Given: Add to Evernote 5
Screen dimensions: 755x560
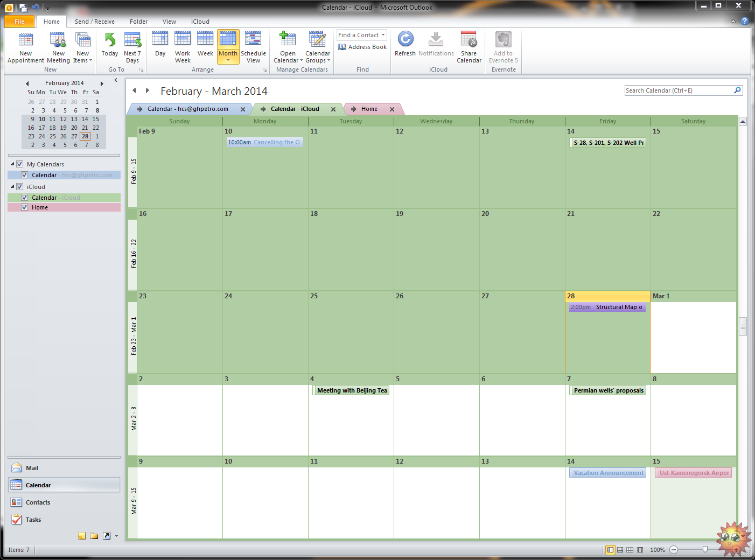Looking at the screenshot, I should tap(504, 47).
